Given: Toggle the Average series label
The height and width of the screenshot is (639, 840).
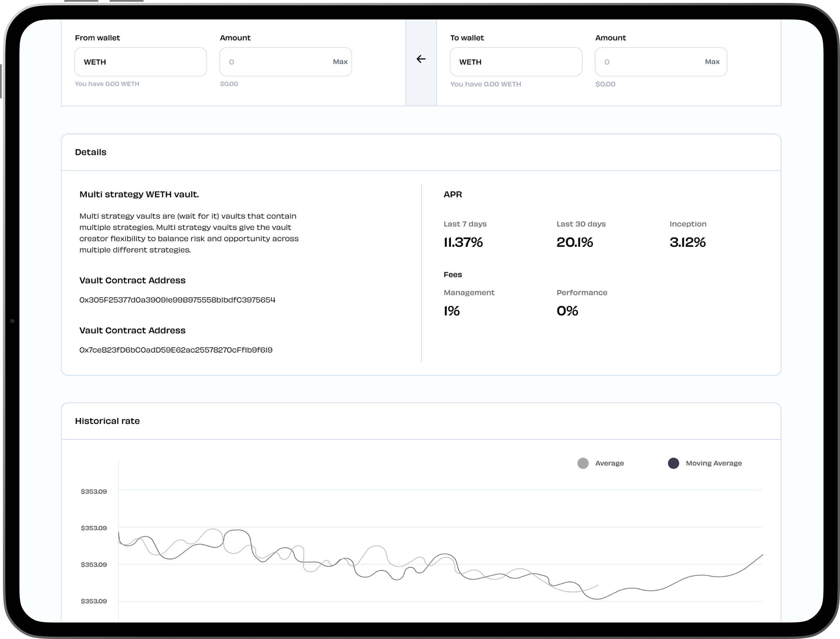Looking at the screenshot, I should coord(609,463).
